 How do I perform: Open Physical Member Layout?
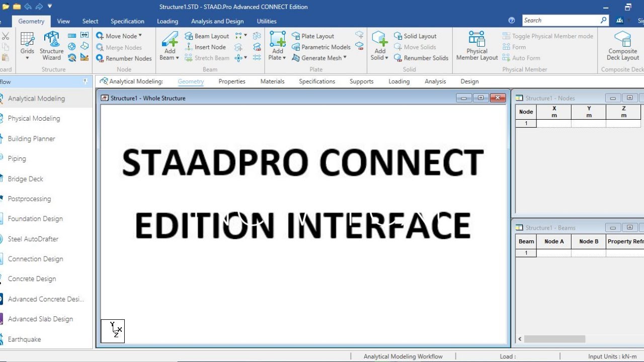(477, 45)
